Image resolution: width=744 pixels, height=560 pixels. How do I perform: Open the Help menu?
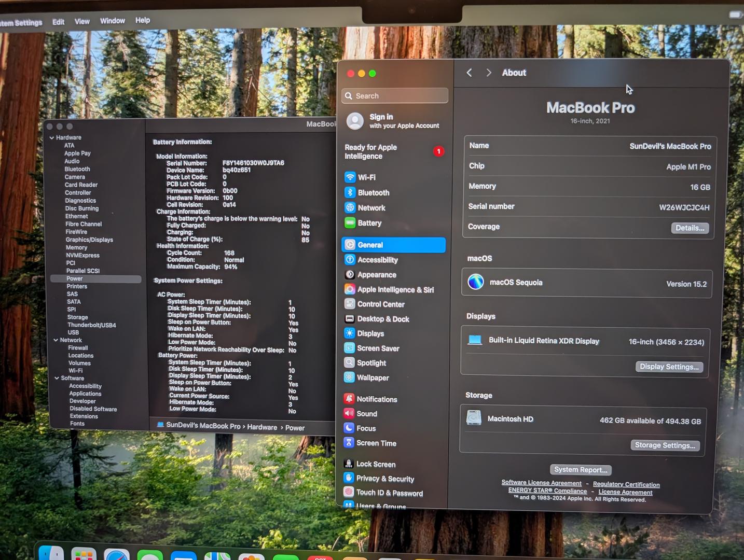coord(143,20)
